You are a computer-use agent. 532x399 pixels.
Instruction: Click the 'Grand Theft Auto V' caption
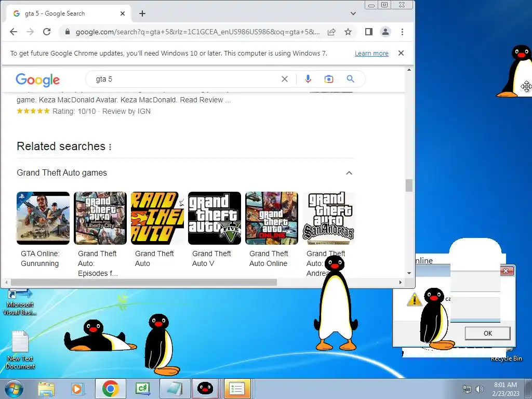tap(211, 259)
